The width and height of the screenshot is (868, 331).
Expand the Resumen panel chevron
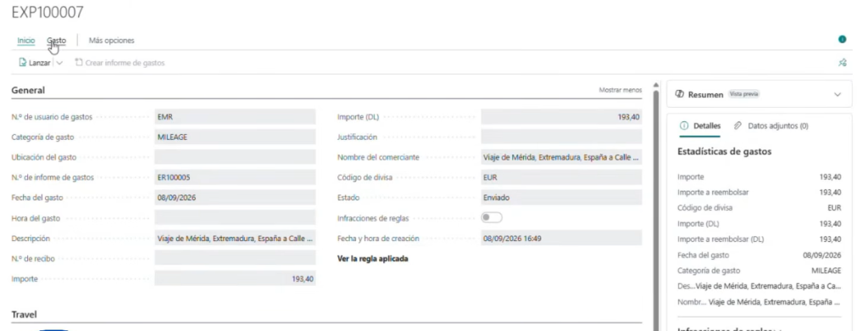[x=837, y=95]
